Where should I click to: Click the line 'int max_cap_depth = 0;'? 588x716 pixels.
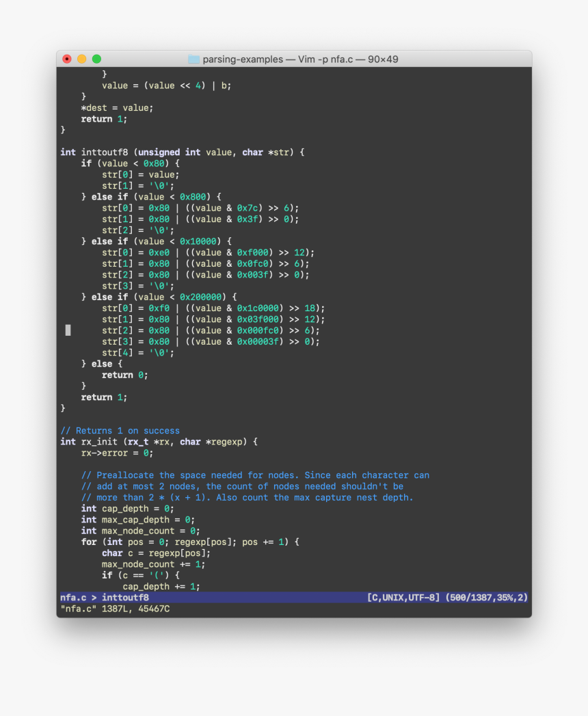tap(138, 520)
